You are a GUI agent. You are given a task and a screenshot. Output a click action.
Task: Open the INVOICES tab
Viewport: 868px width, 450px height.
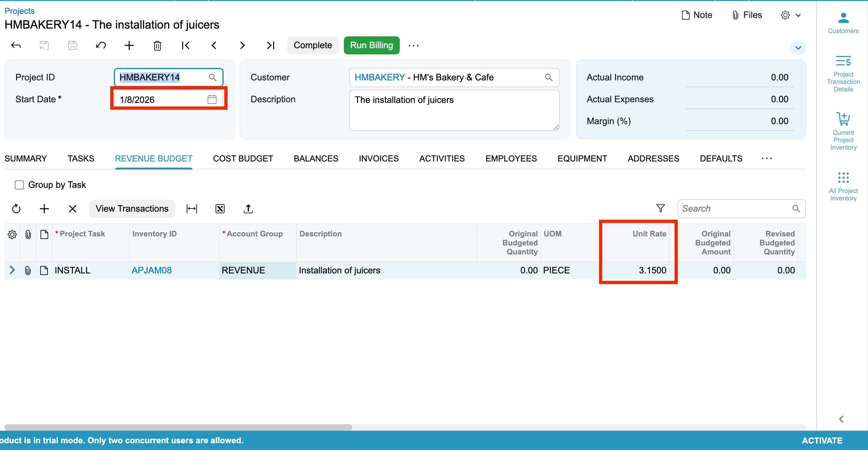tap(378, 159)
